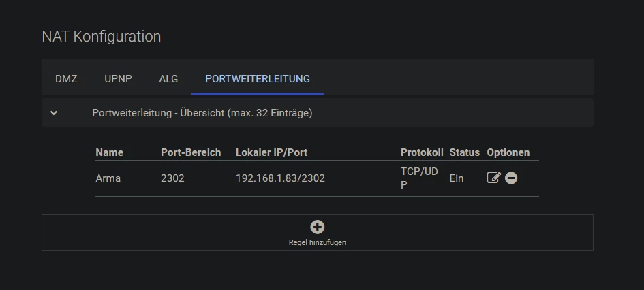The height and width of the screenshot is (290, 644).
Task: Click the 'Lokaler IP/Port' column header
Action: 272,152
